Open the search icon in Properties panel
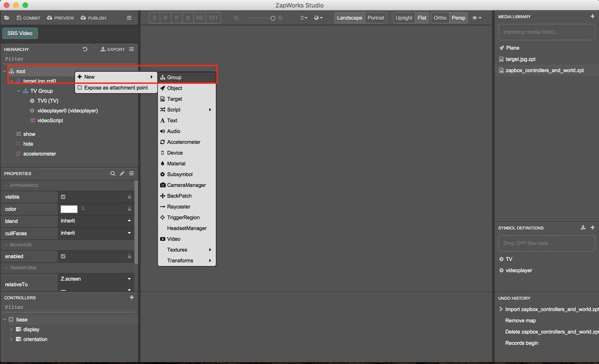Viewport: 599px width, 364px height. click(113, 174)
